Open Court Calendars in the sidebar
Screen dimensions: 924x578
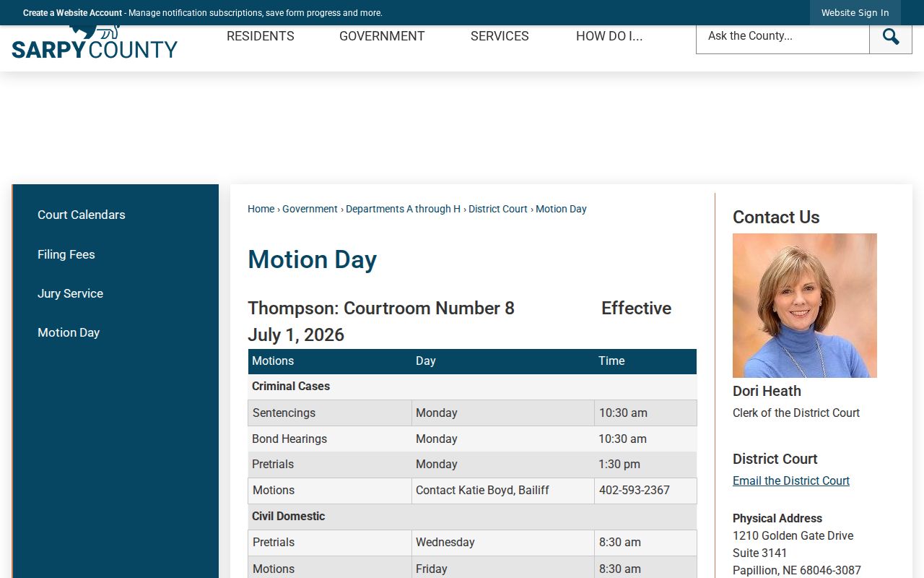click(82, 215)
